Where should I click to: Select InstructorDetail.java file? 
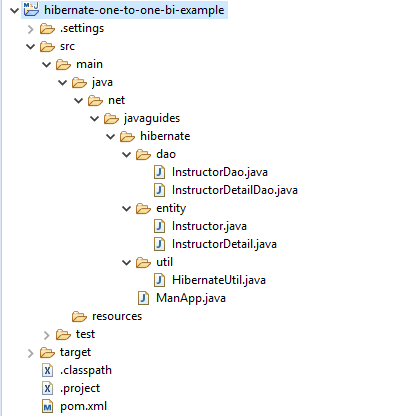[x=224, y=244]
